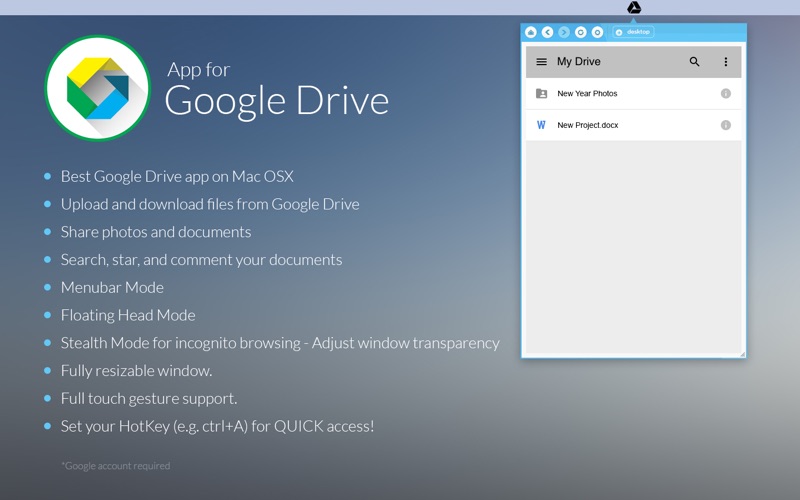The width and height of the screenshot is (800, 500).
Task: Open the three-dot more options menu
Action: tap(726, 62)
